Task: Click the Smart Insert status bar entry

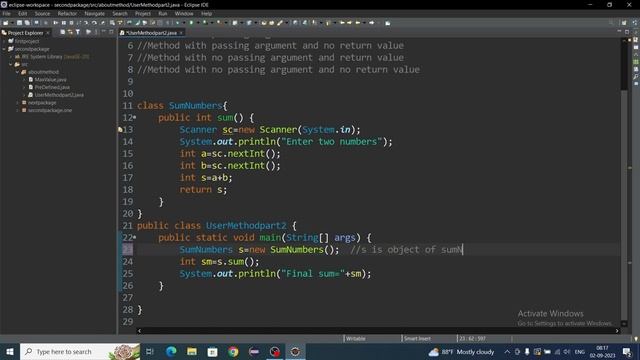Action: (x=417, y=338)
